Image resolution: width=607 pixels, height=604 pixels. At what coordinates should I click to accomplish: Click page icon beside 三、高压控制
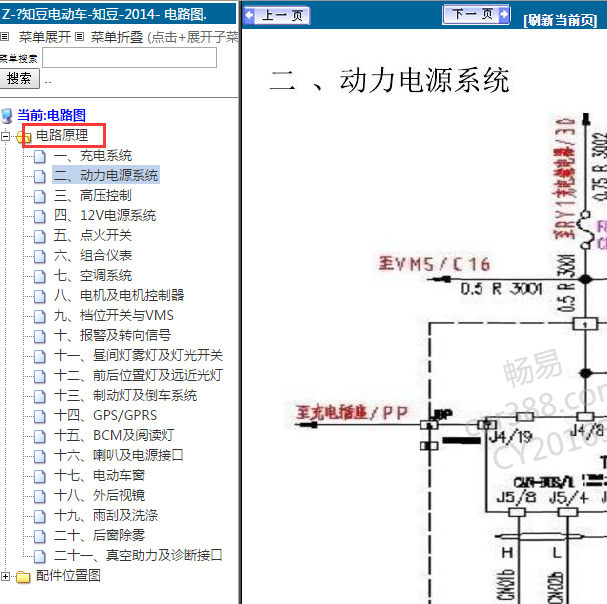(39, 197)
